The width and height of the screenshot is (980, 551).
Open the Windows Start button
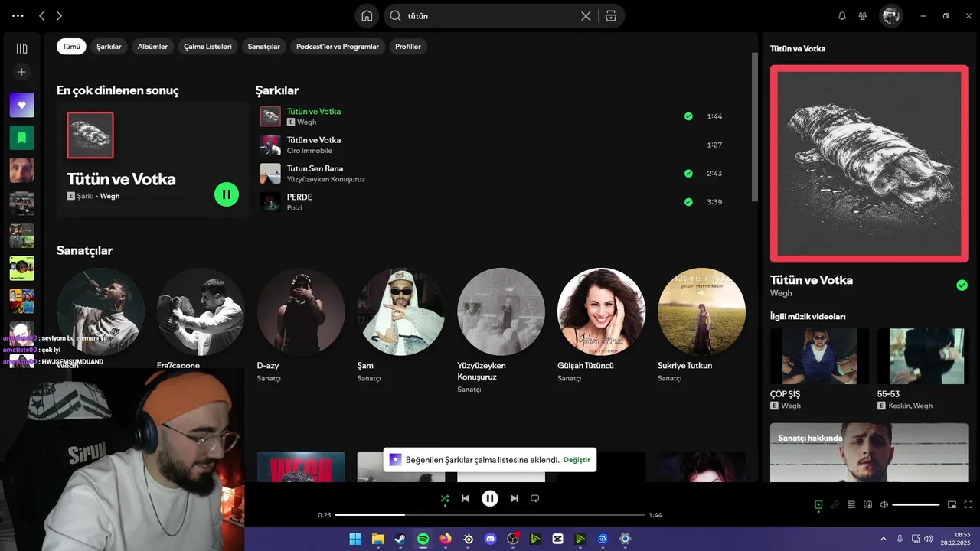click(355, 539)
